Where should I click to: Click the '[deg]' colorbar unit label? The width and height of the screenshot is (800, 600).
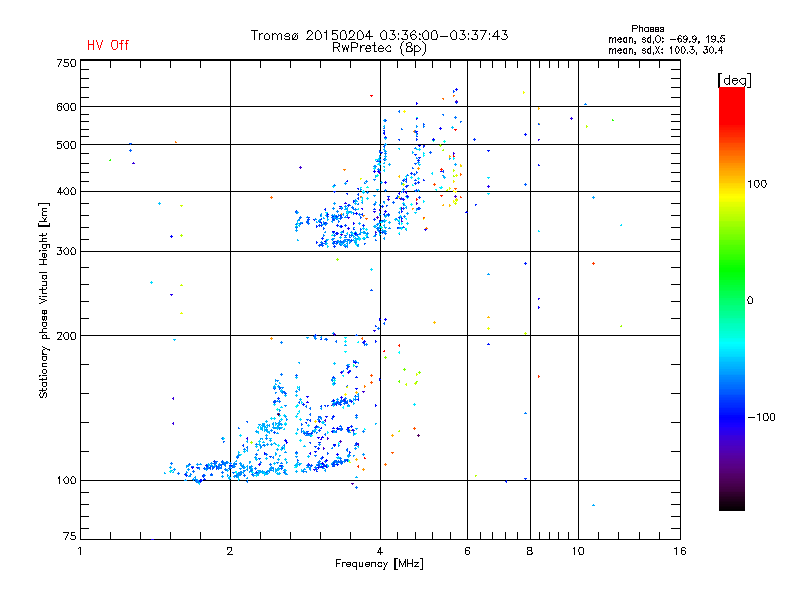point(734,81)
